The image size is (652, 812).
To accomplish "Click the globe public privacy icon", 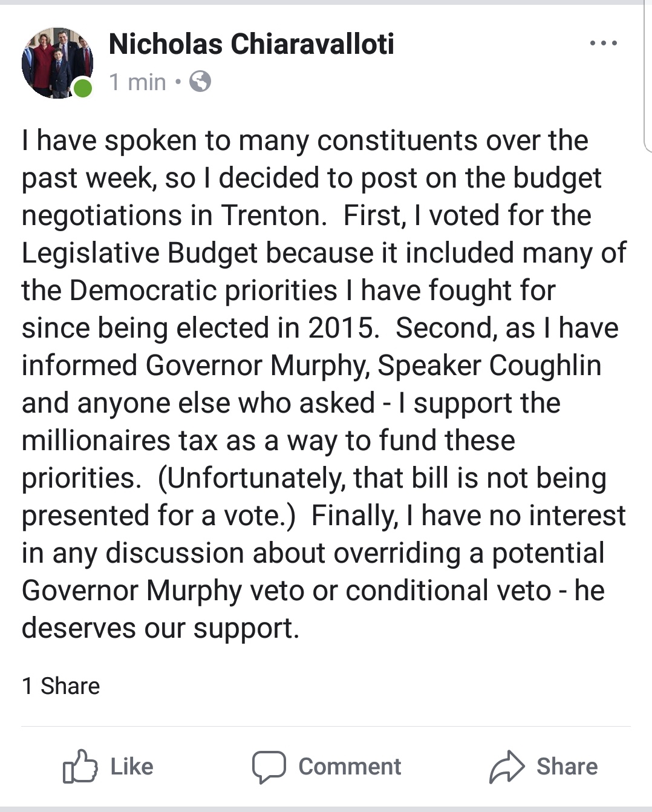I will pyautogui.click(x=200, y=81).
